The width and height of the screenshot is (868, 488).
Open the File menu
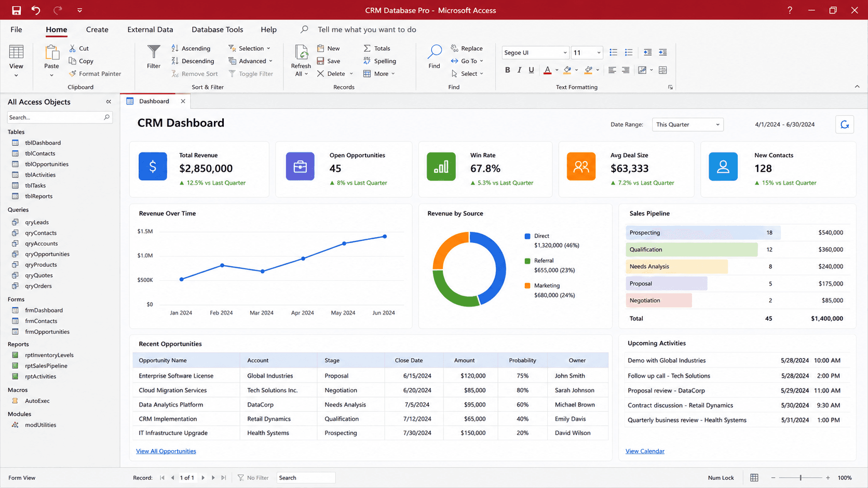click(16, 30)
